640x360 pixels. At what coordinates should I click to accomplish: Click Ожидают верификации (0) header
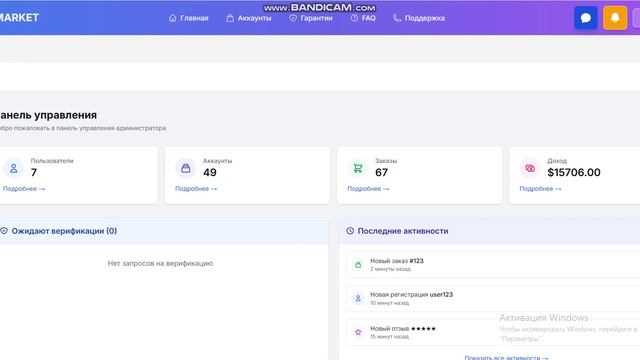[x=64, y=231]
